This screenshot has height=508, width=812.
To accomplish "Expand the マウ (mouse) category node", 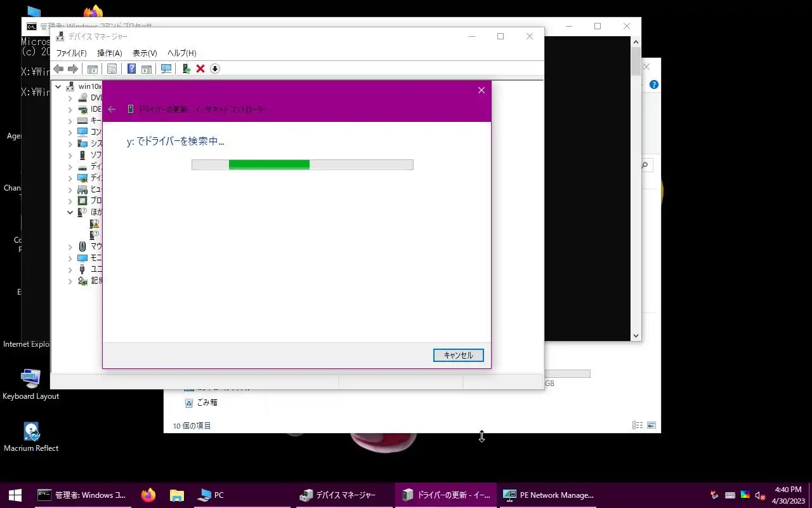I will tap(70, 246).
